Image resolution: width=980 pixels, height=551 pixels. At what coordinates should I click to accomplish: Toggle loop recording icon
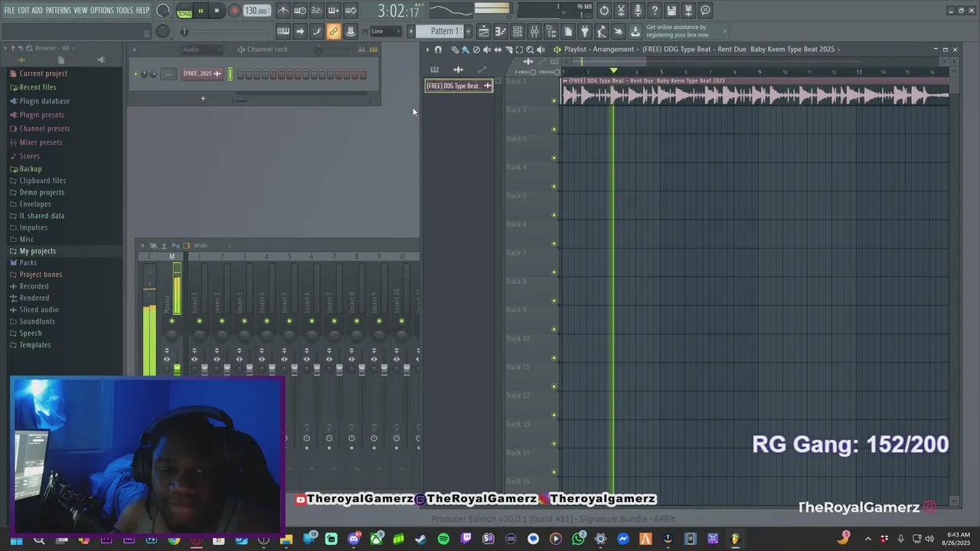click(351, 11)
